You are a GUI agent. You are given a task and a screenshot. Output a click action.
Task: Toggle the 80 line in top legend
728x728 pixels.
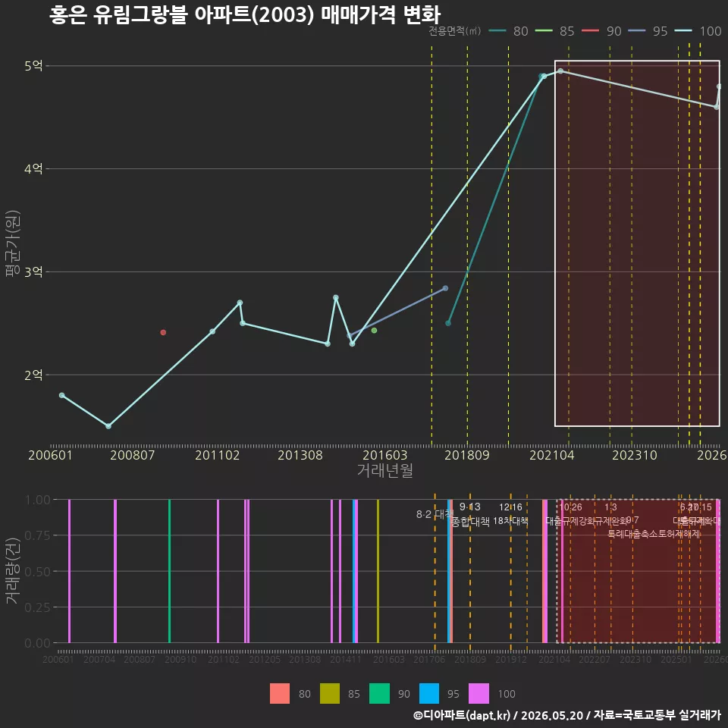click(508, 31)
